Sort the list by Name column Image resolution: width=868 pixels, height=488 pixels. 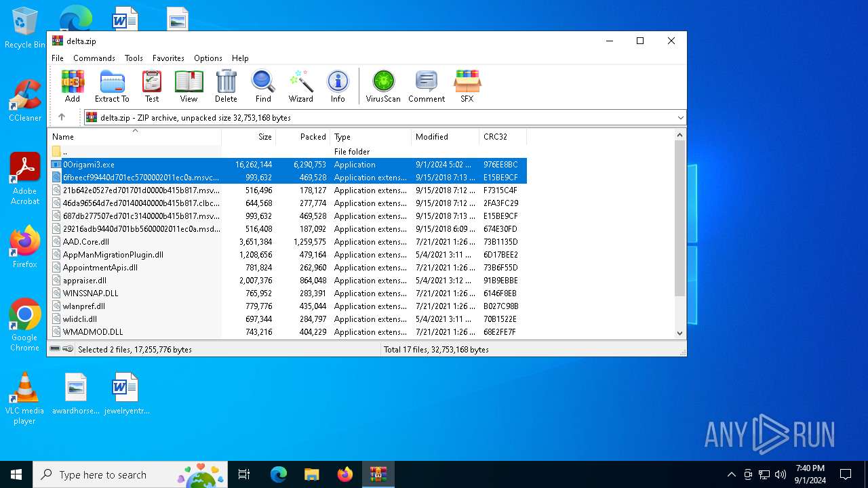point(135,136)
